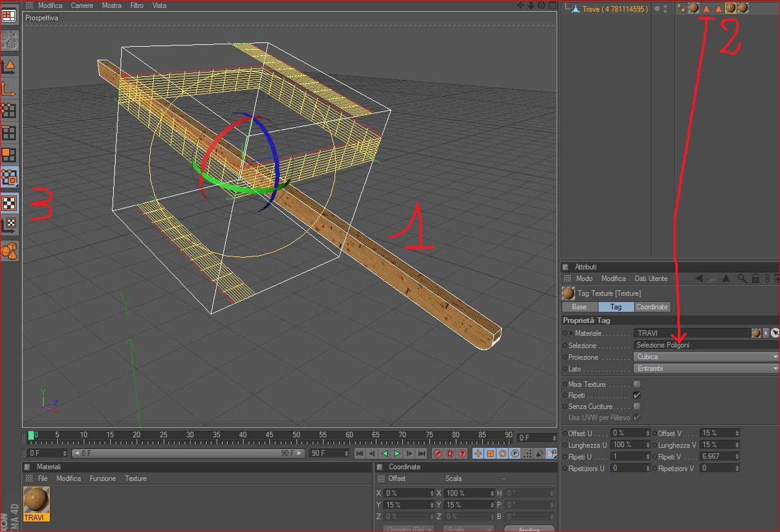This screenshot has height=532, width=780.
Task: Switch to the Base tab
Action: pos(579,307)
